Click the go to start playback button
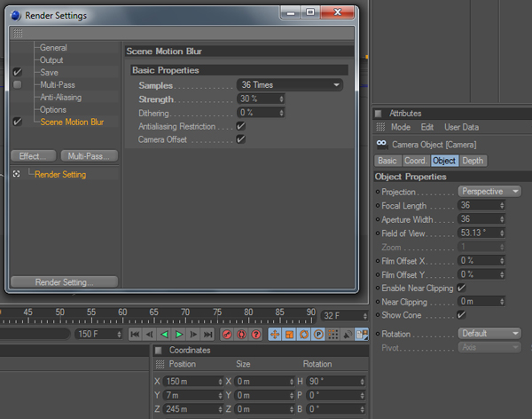The width and height of the screenshot is (532, 419). pyautogui.click(x=136, y=334)
